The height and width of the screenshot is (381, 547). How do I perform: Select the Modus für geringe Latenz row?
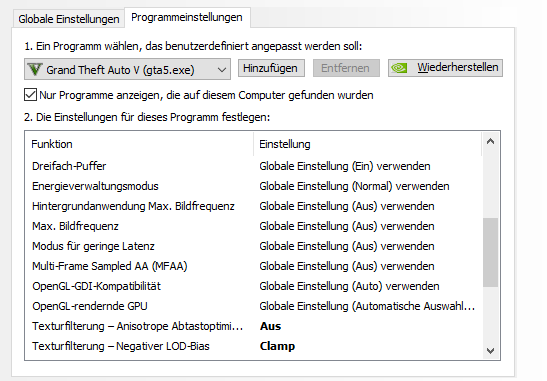(254, 246)
